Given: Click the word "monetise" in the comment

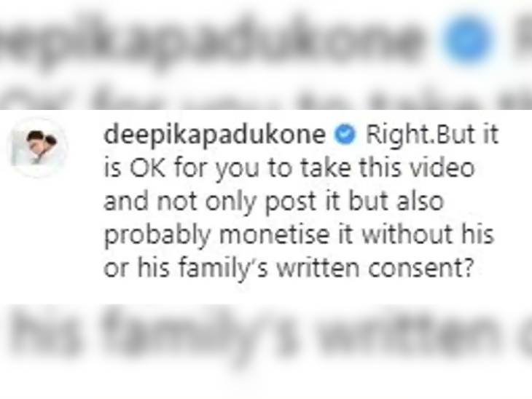Looking at the screenshot, I should pos(275,234).
